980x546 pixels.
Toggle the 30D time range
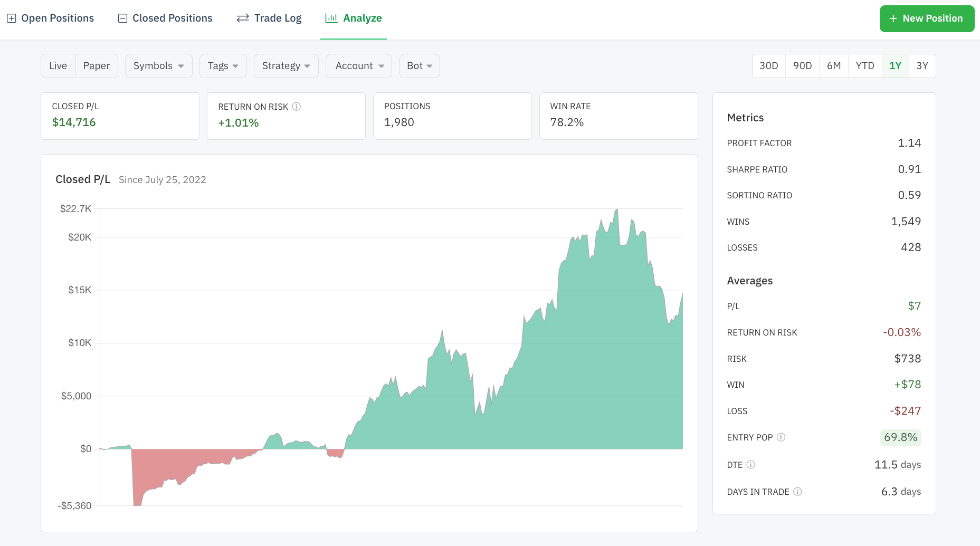point(768,65)
